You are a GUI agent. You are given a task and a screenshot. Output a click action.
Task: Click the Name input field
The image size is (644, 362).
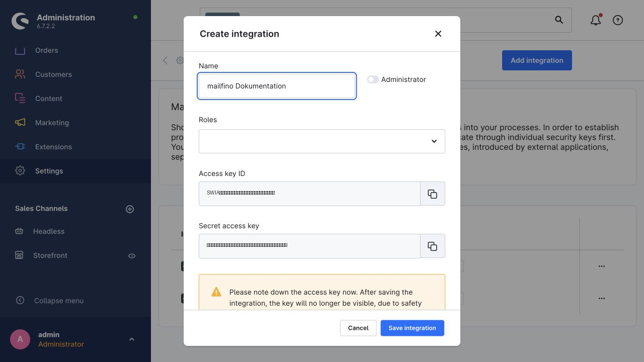point(277,86)
